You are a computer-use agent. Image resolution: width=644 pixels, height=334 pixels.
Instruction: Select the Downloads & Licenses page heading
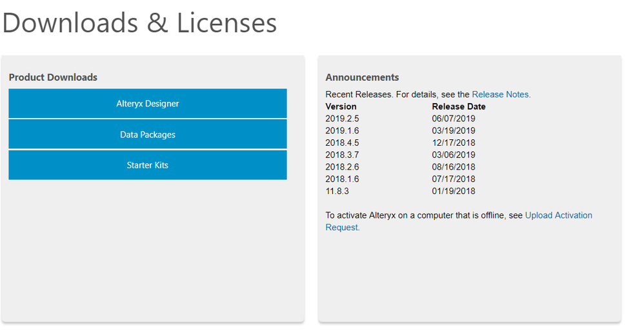(139, 23)
